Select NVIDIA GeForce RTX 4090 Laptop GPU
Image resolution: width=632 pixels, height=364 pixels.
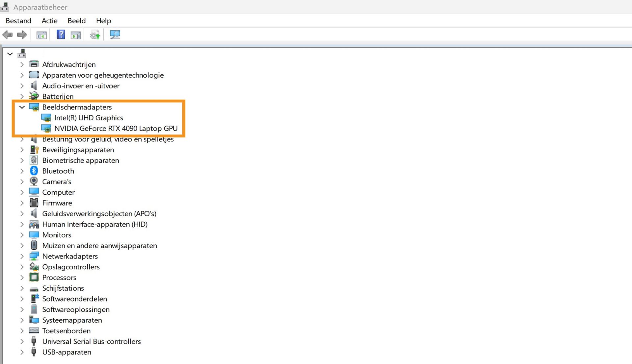coord(116,129)
